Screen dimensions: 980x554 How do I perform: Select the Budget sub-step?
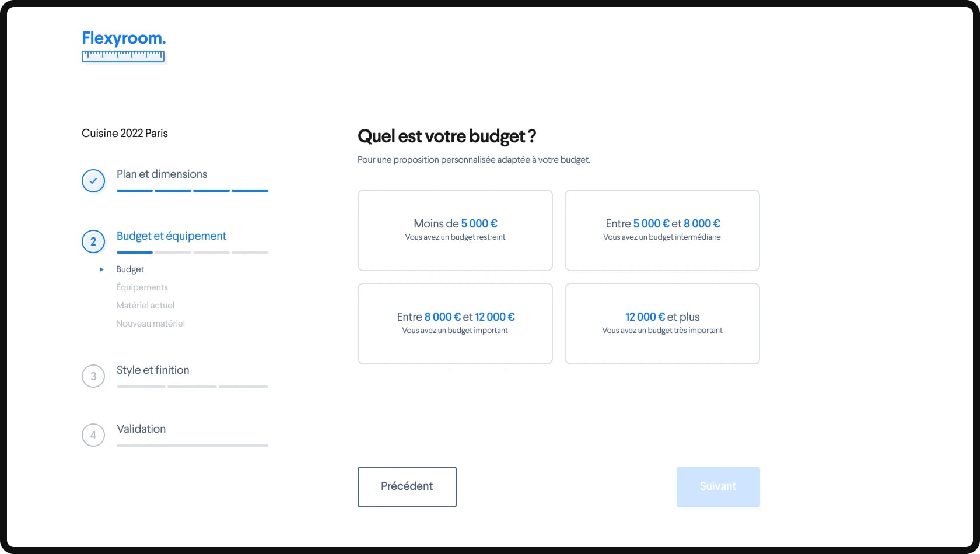pos(130,269)
